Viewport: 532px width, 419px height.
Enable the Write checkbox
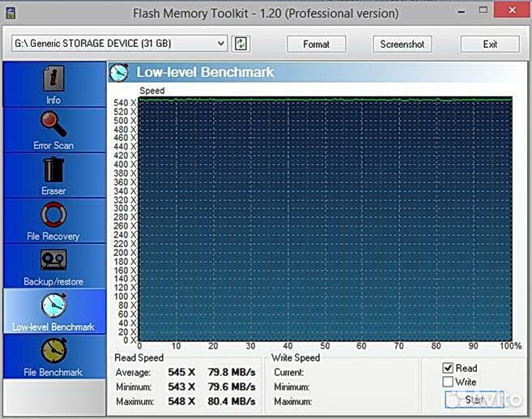pos(448,382)
